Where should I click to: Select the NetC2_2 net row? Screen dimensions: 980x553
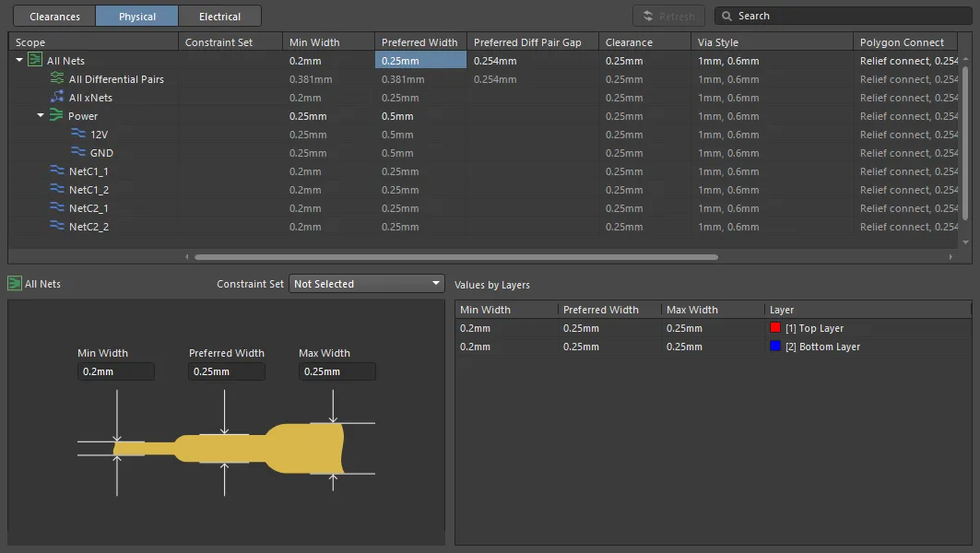89,227
